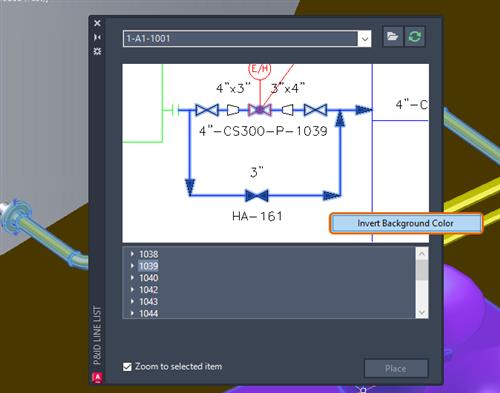The image size is (500, 393).
Task: Select the control valve on line 1039
Action: click(260, 110)
